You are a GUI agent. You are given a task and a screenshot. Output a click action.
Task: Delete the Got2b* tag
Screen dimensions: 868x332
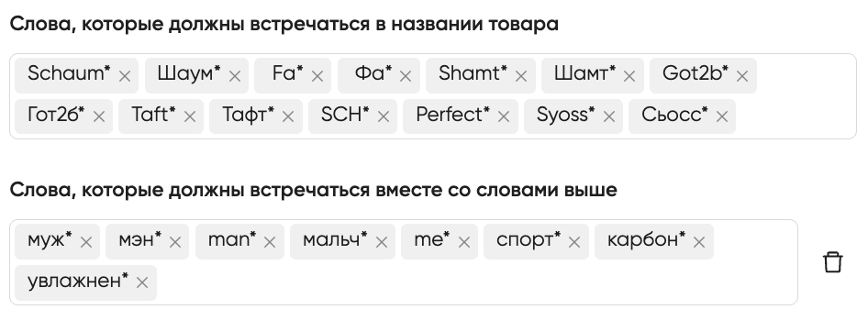coord(742,76)
